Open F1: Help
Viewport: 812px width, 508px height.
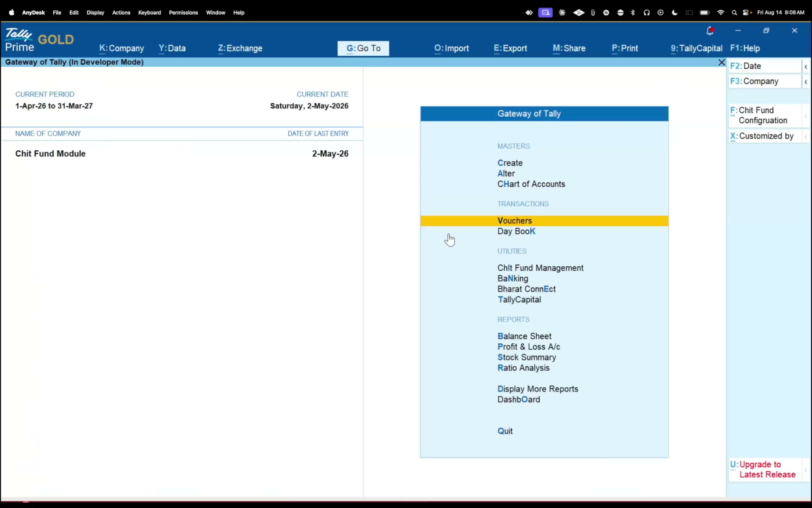745,48
